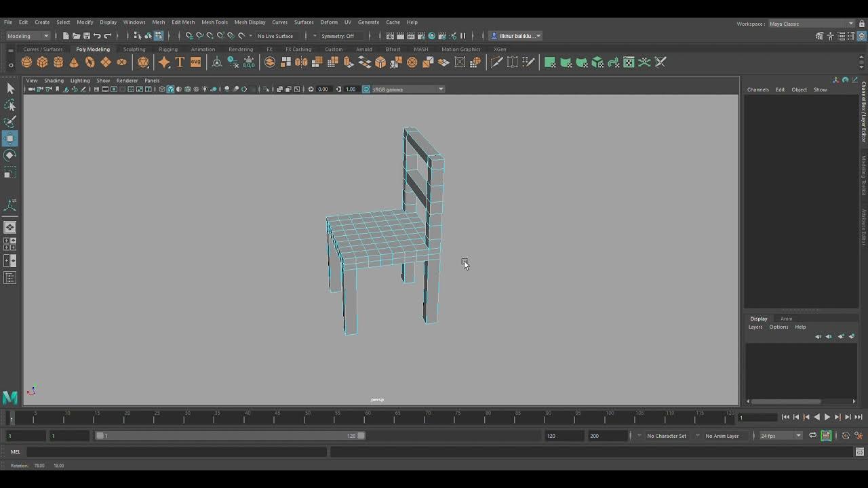Create a polygon cone from the shelf
The width and height of the screenshot is (868, 488).
[74, 62]
